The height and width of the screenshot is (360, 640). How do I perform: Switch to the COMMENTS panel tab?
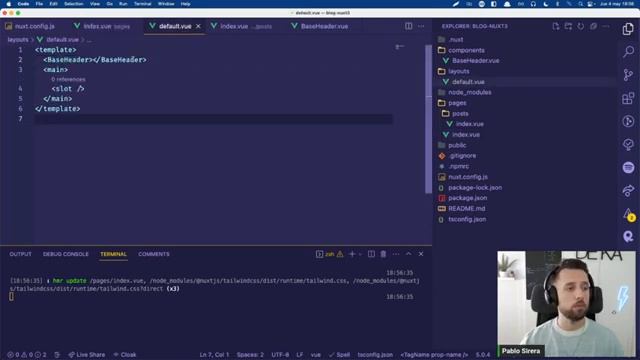point(154,254)
